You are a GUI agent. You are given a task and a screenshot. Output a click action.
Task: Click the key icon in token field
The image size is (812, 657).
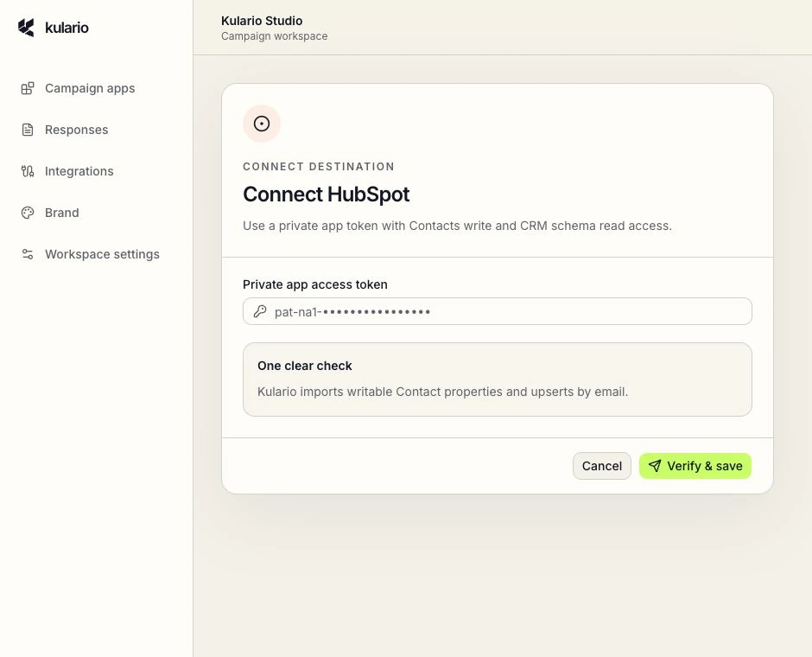tap(260, 311)
